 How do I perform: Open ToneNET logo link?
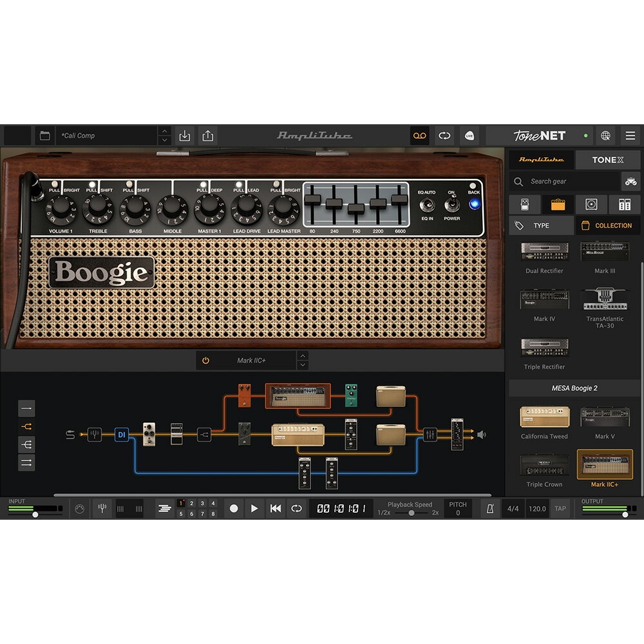coord(540,135)
